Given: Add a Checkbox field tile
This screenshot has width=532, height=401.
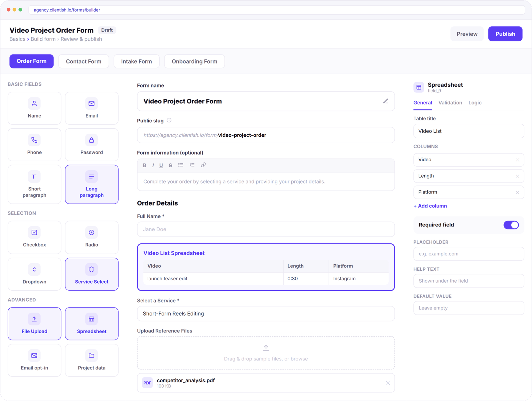Looking at the screenshot, I should [34, 237].
